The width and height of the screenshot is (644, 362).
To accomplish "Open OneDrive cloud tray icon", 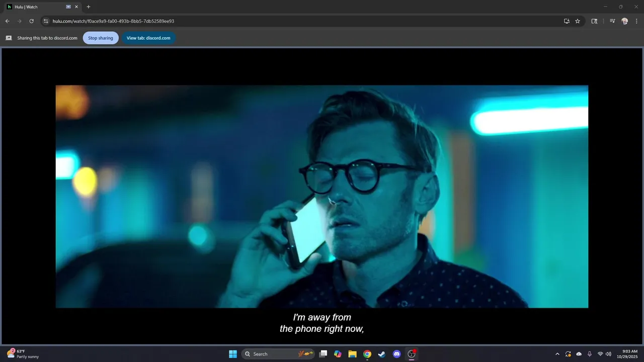I will pos(579,354).
